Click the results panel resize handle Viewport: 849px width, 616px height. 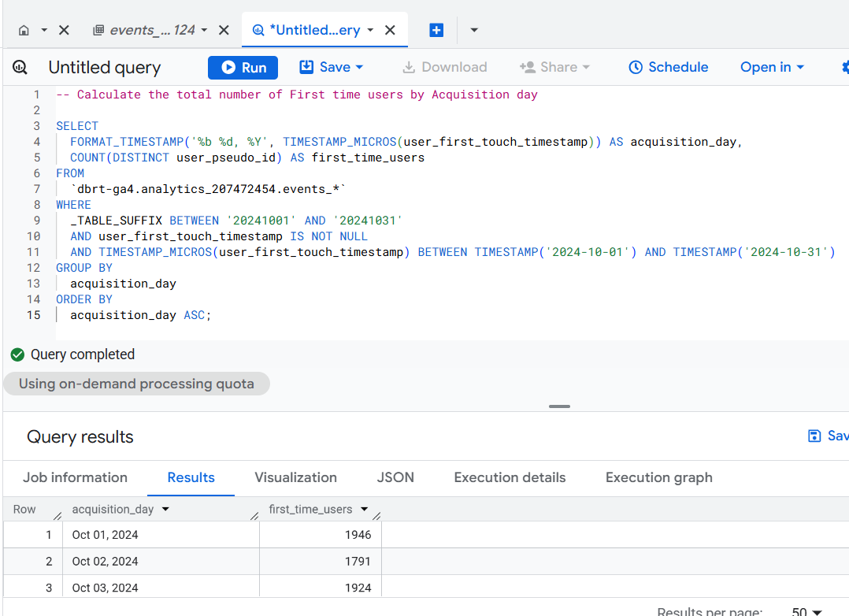click(x=559, y=406)
